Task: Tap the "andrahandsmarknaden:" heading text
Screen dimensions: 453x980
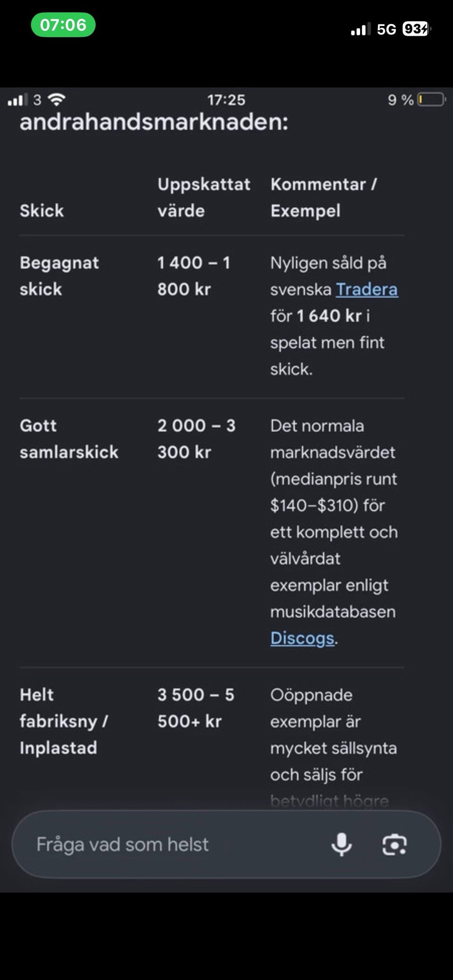Action: click(x=154, y=122)
